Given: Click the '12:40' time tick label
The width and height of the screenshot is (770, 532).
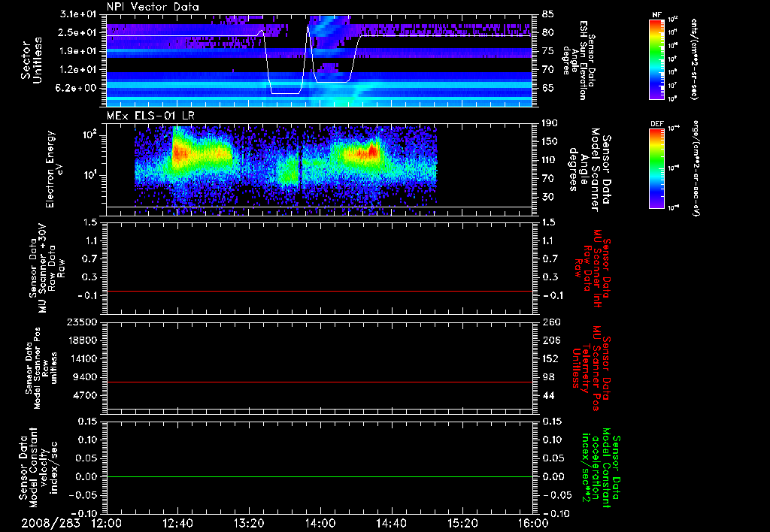Looking at the screenshot, I should [177, 524].
